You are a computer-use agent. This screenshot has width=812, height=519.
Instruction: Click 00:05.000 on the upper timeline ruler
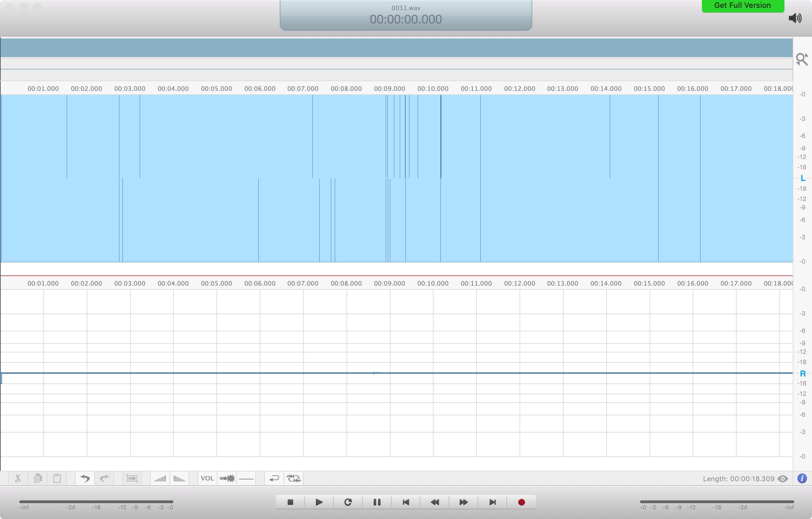coord(216,88)
